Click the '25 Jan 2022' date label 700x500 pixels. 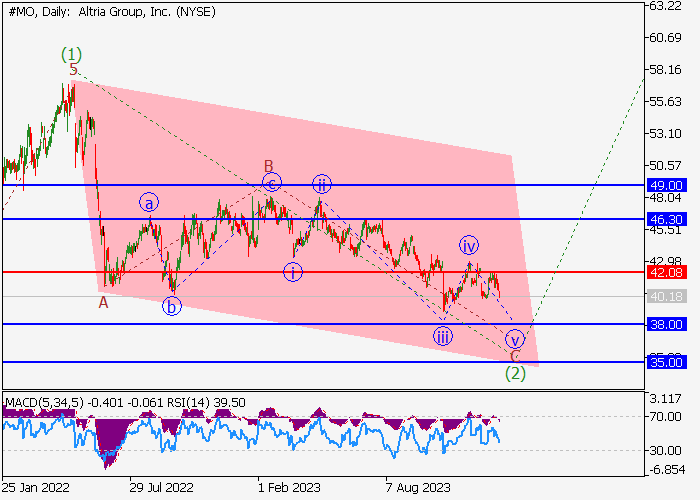click(36, 487)
